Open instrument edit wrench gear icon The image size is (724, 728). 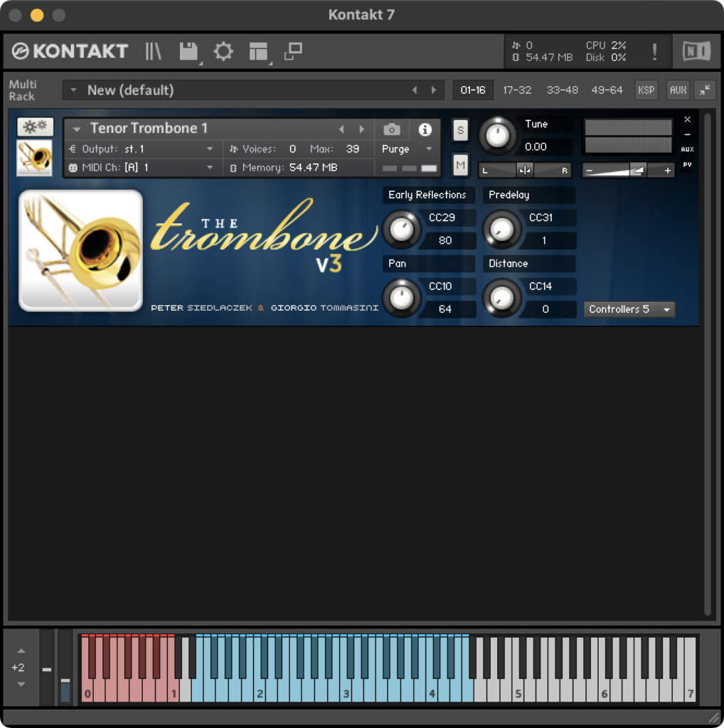36,127
